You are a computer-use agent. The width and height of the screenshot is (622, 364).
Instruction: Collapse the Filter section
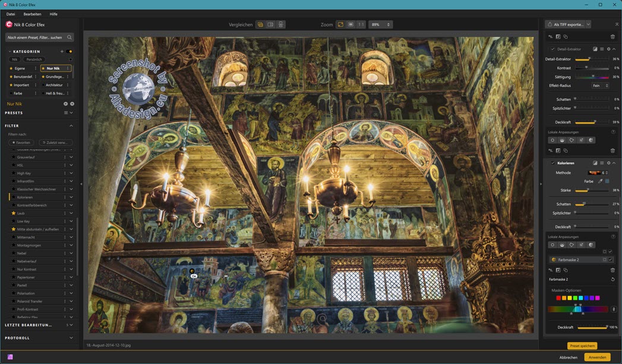click(x=71, y=126)
